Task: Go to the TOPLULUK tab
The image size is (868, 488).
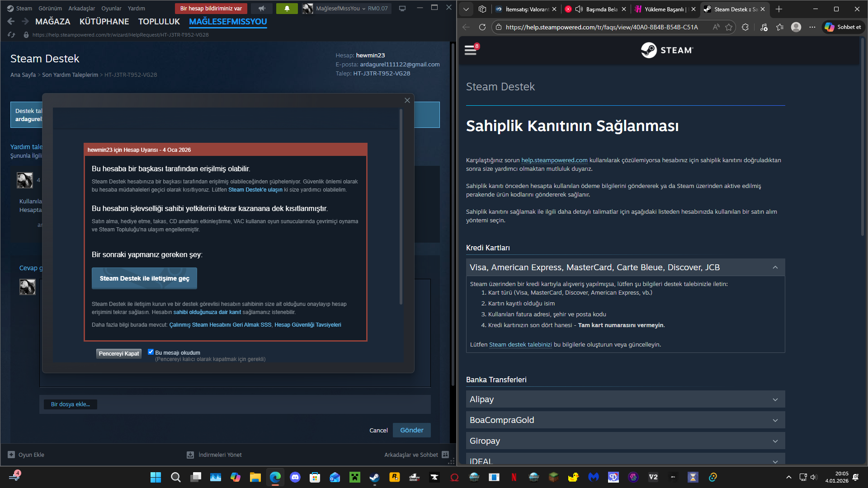Action: (x=159, y=22)
